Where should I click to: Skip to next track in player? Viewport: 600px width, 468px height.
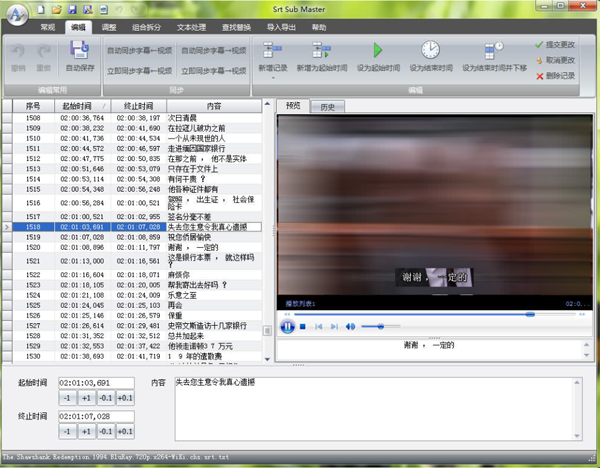[334, 326]
